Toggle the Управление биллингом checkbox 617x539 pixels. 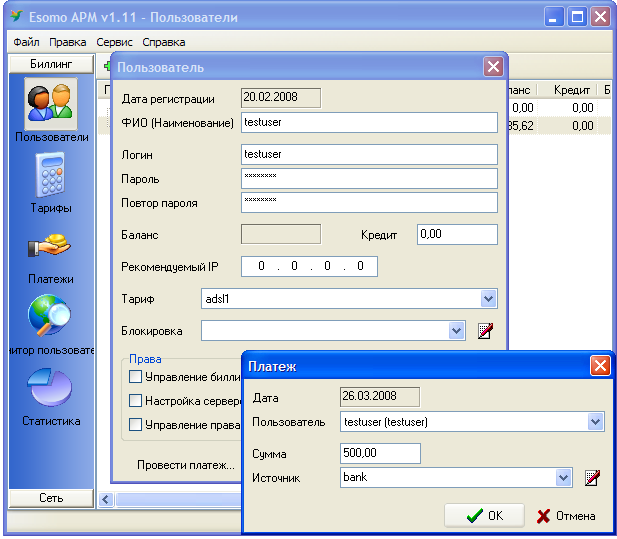(135, 377)
